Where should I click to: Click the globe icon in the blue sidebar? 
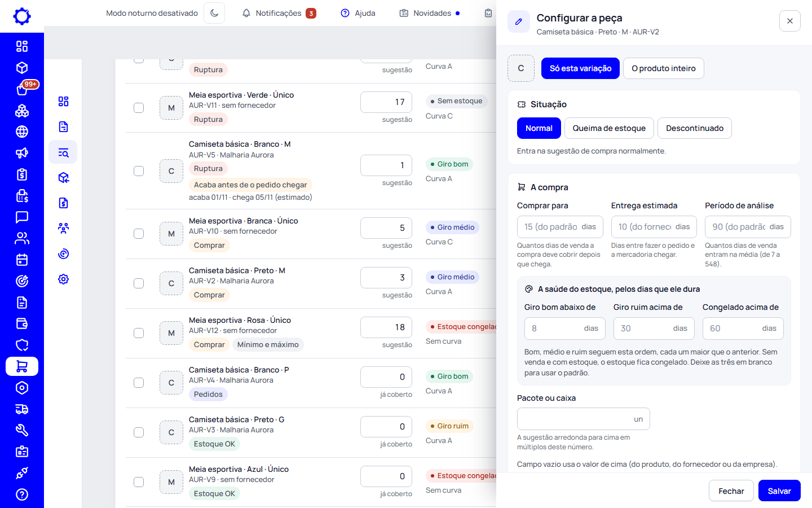tap(22, 132)
